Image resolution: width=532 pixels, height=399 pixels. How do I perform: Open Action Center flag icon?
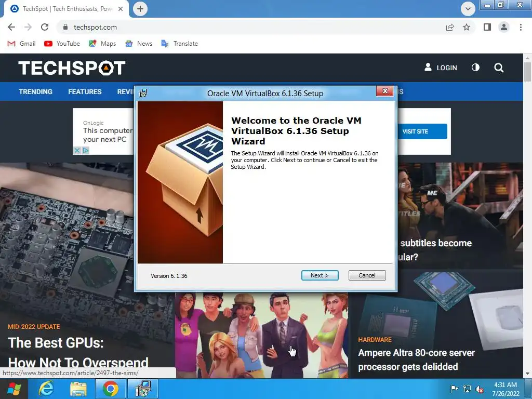coord(454,389)
